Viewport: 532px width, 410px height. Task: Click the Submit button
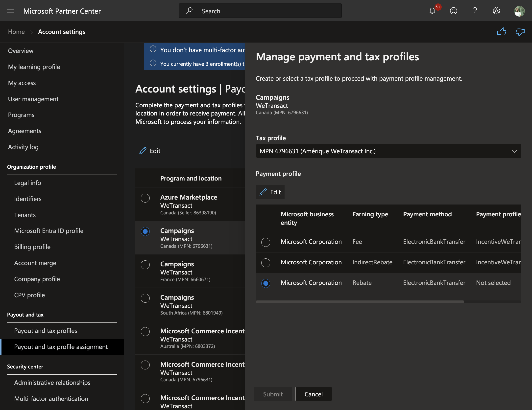pos(273,394)
